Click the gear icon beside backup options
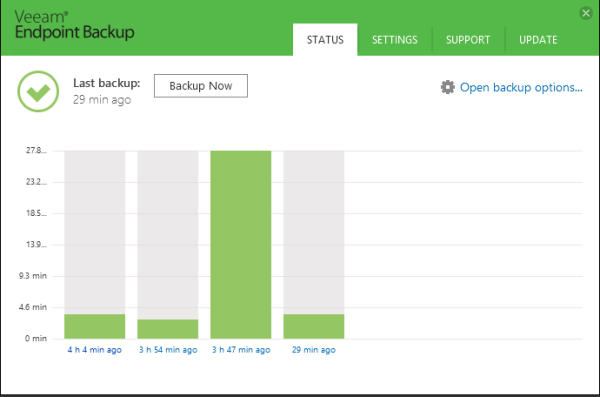This screenshot has height=397, width=600. pyautogui.click(x=447, y=87)
